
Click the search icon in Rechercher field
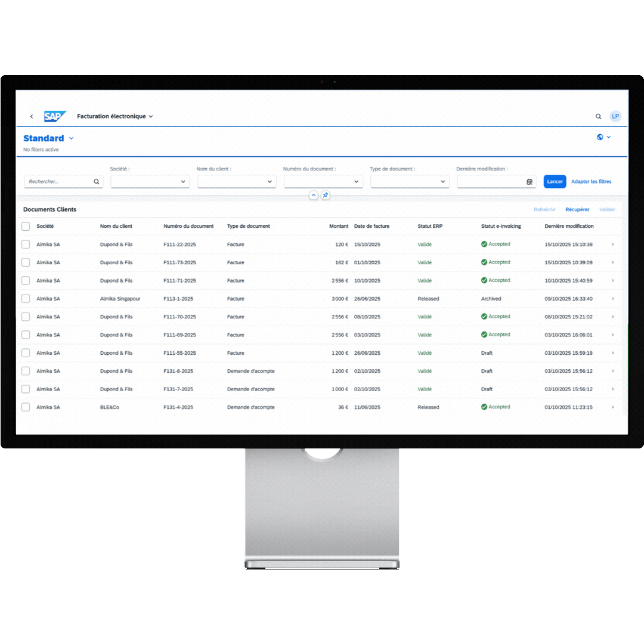click(x=97, y=181)
